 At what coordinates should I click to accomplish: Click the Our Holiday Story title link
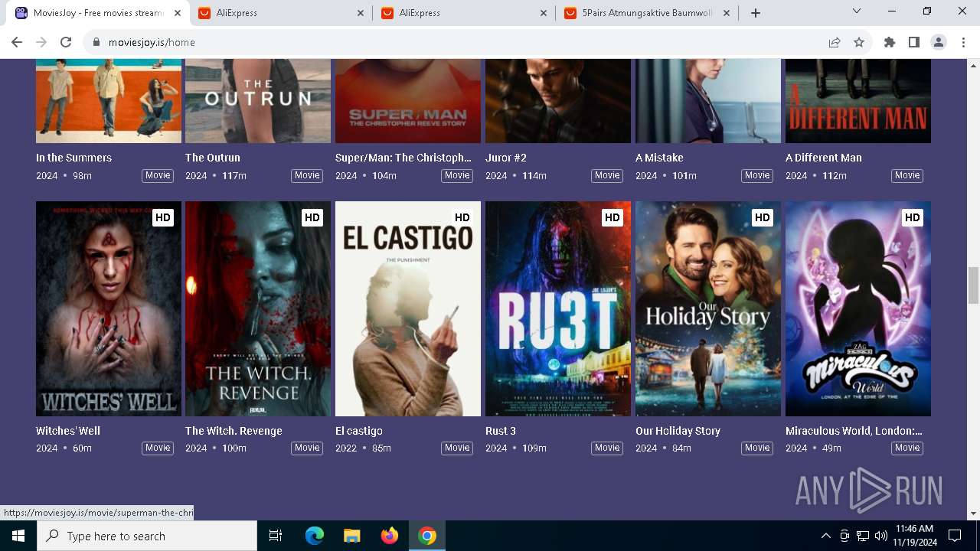click(678, 431)
